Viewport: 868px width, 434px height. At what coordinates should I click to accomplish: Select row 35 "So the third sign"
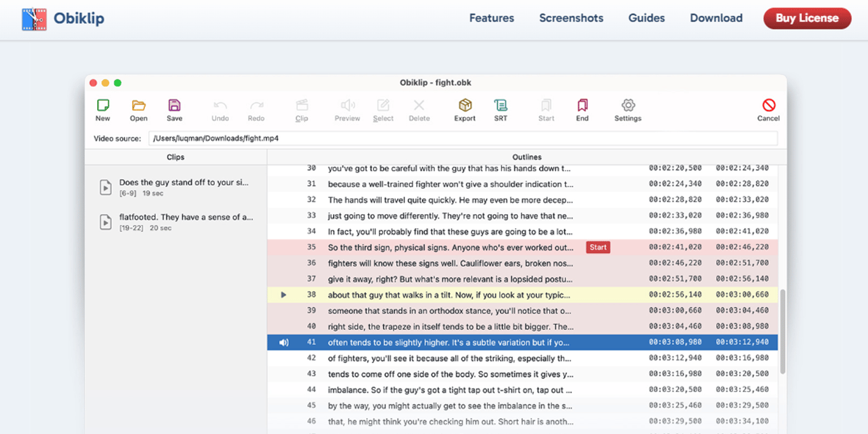[522, 247]
